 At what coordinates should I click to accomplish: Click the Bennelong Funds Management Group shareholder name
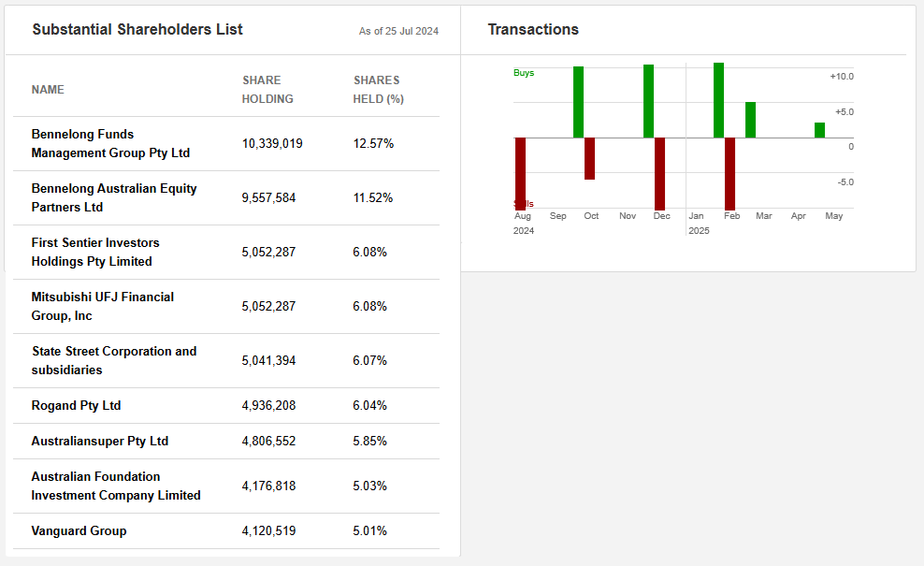coord(110,143)
